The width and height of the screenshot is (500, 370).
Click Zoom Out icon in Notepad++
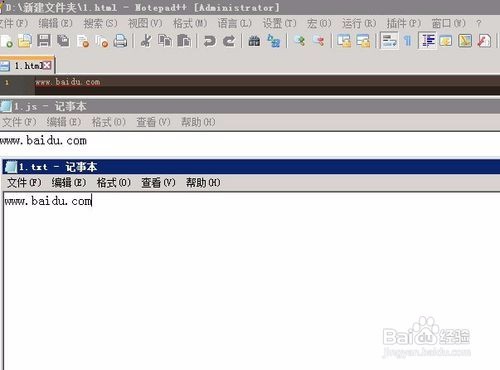coord(319,41)
